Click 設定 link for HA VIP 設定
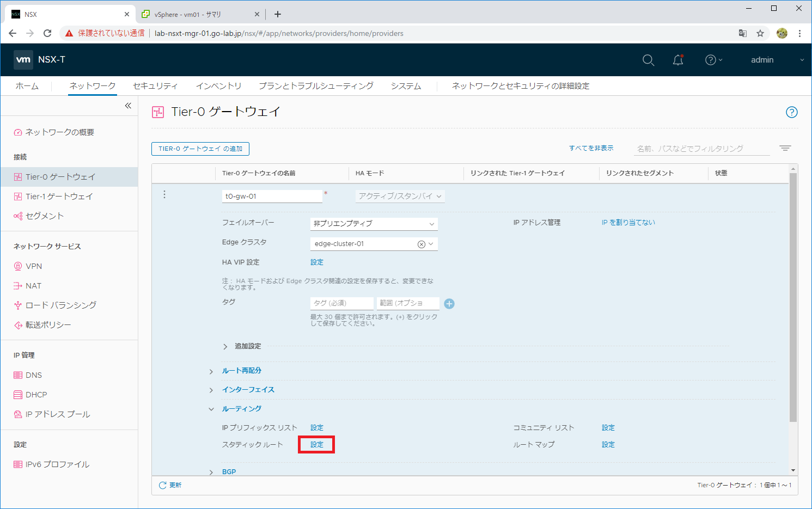The image size is (812, 509). (x=317, y=262)
